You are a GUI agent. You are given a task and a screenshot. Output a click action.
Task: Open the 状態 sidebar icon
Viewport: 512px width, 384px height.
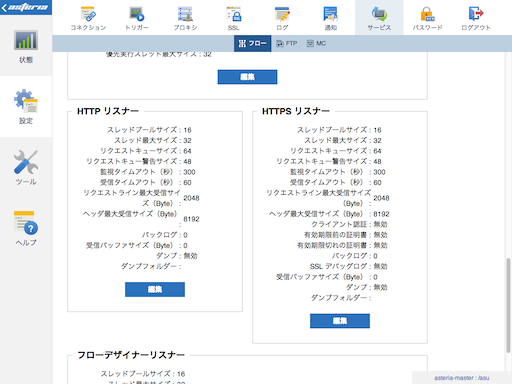tap(26, 46)
